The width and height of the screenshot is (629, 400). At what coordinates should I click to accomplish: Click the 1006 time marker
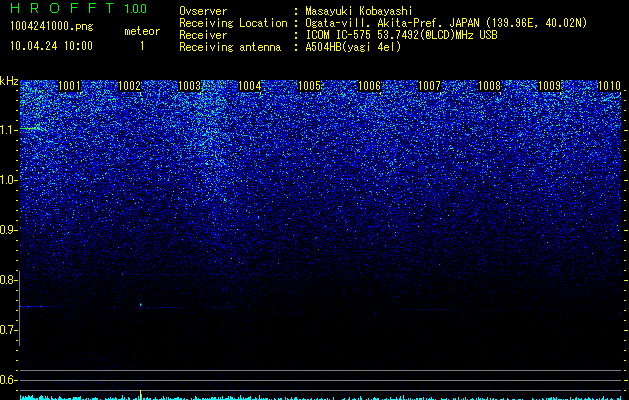click(369, 86)
